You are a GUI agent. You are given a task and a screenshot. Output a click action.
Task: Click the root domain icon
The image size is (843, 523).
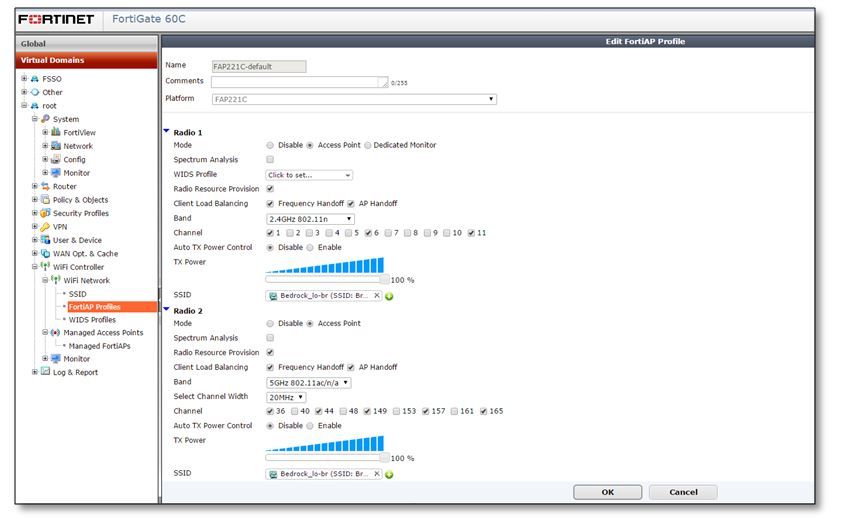(x=35, y=105)
